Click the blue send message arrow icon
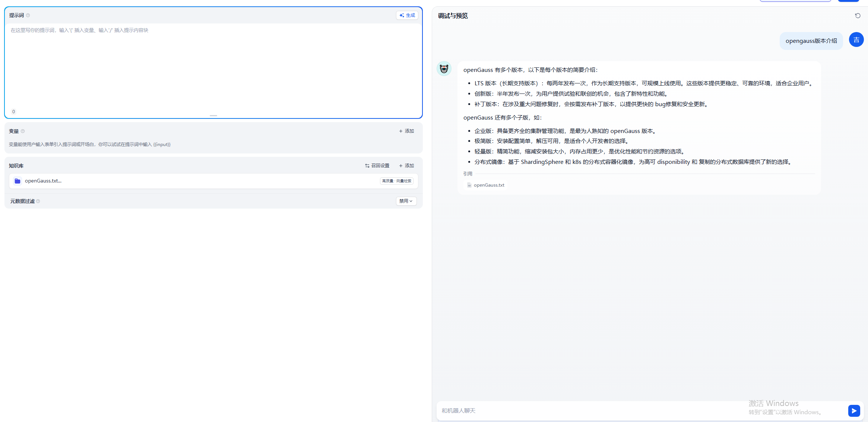 854,410
